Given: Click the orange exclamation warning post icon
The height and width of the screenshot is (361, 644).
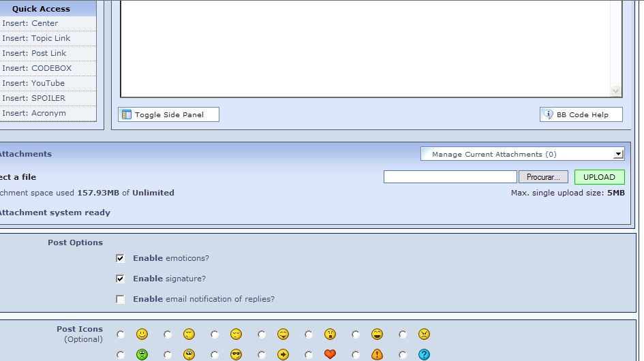Looking at the screenshot, I should (377, 354).
